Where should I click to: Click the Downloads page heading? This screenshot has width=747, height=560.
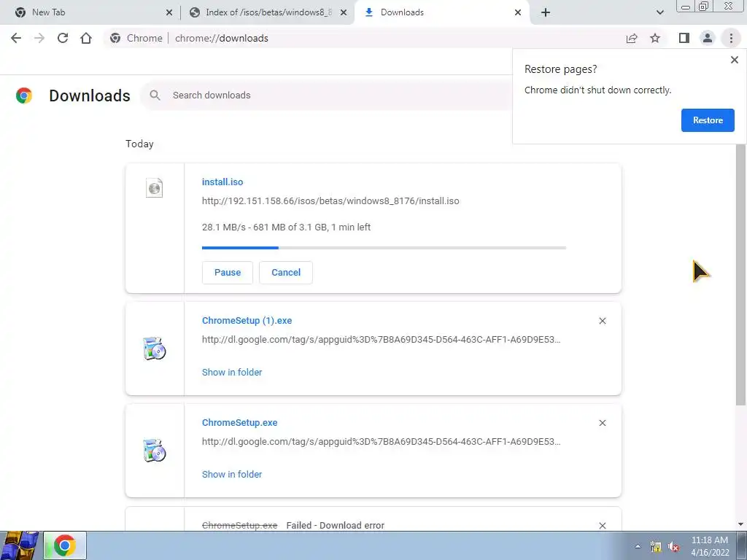tap(90, 96)
